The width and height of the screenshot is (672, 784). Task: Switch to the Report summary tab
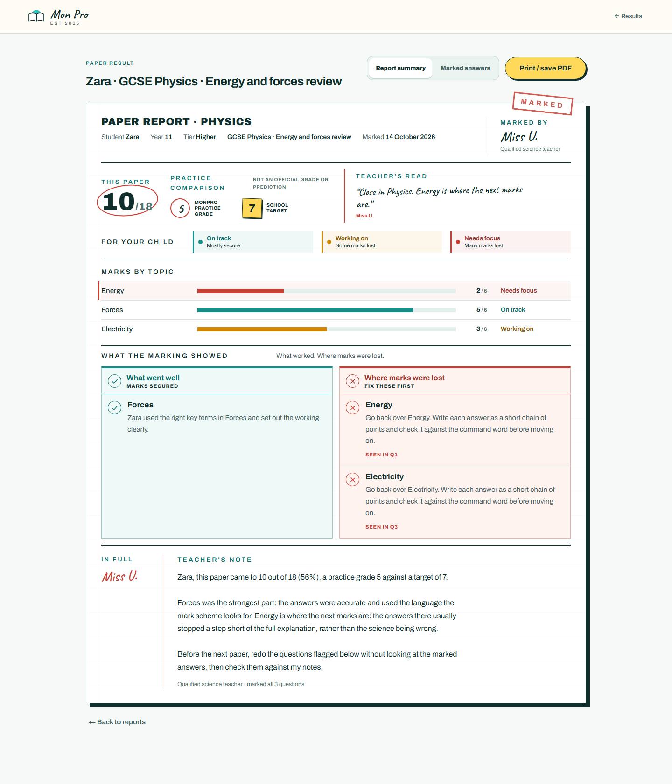(400, 68)
